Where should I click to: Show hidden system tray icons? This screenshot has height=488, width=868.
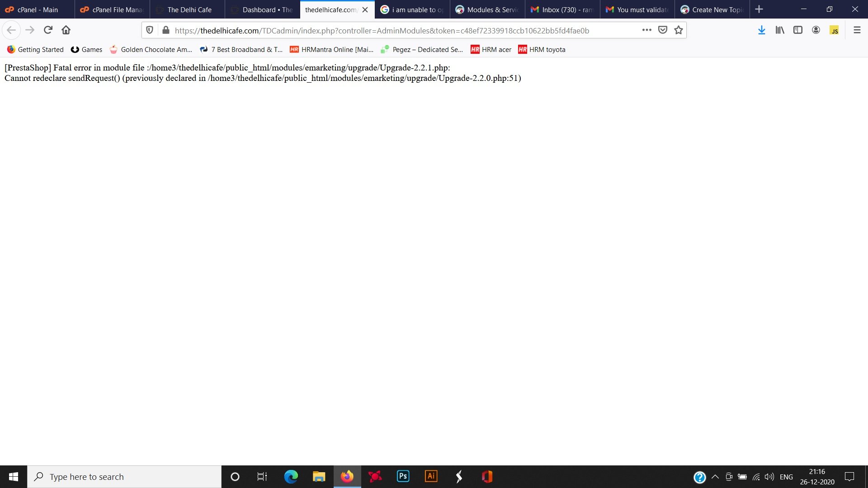pyautogui.click(x=715, y=477)
